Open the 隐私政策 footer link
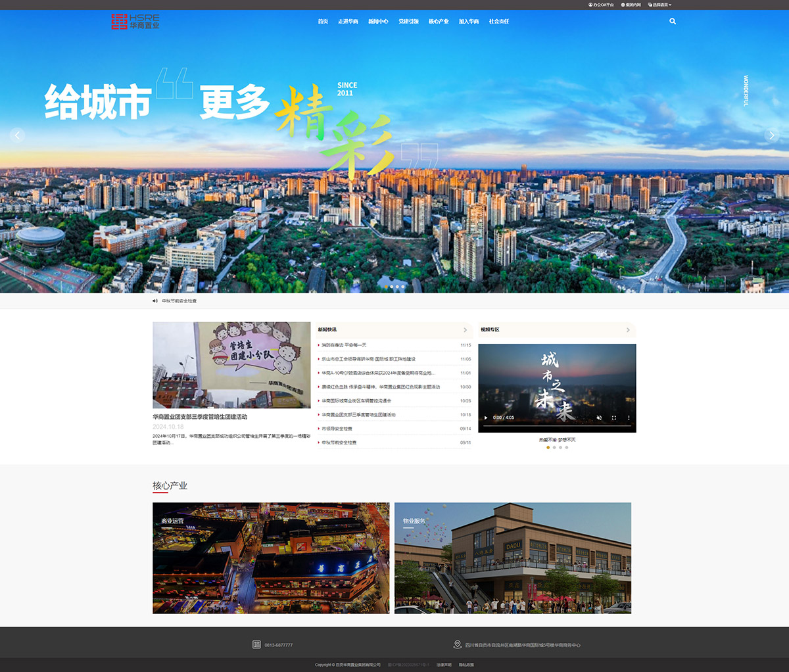 coord(466,665)
